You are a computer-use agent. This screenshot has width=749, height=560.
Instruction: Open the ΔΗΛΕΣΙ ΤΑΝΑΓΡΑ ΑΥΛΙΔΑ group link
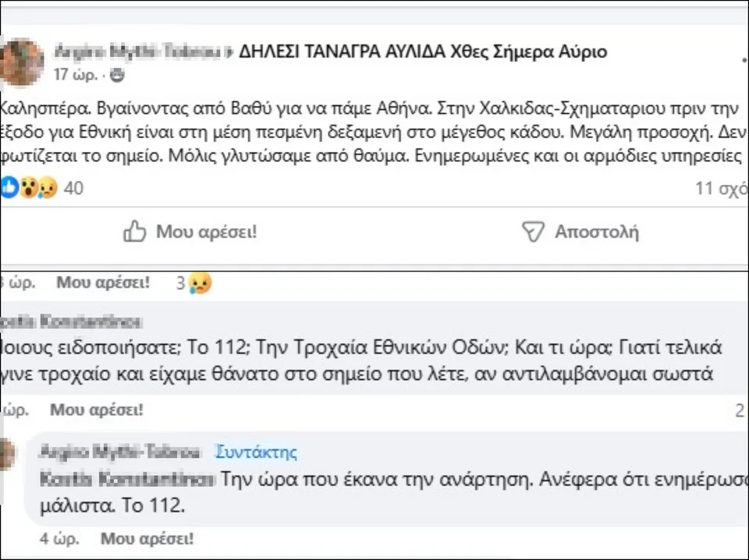pos(422,52)
